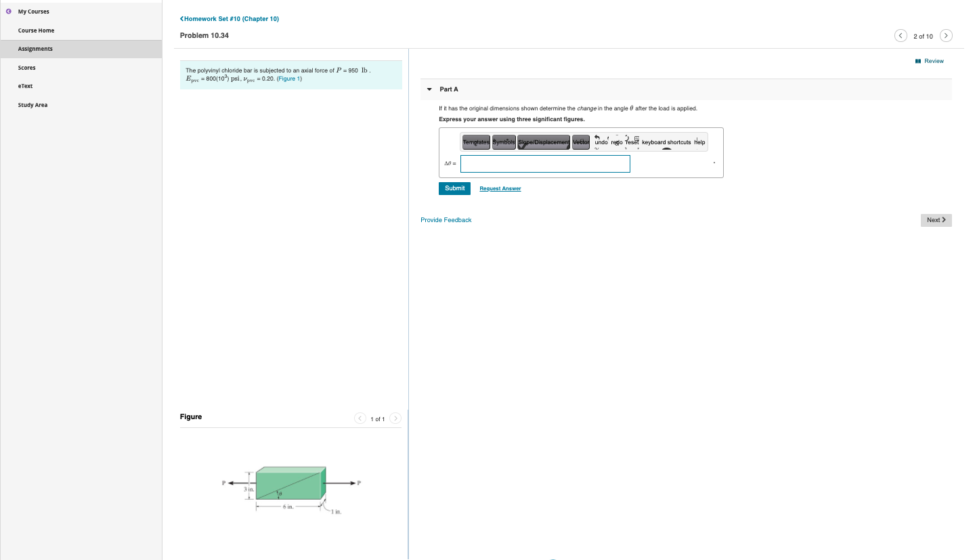Open the Symbols toolbar button
Image resolution: width=975 pixels, height=560 pixels.
pyautogui.click(x=504, y=142)
